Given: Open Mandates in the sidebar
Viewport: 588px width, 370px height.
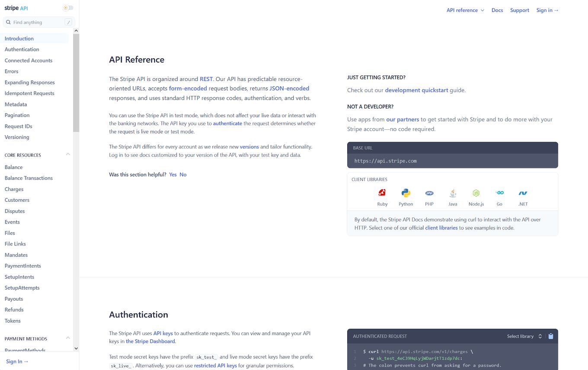Looking at the screenshot, I should [16, 255].
